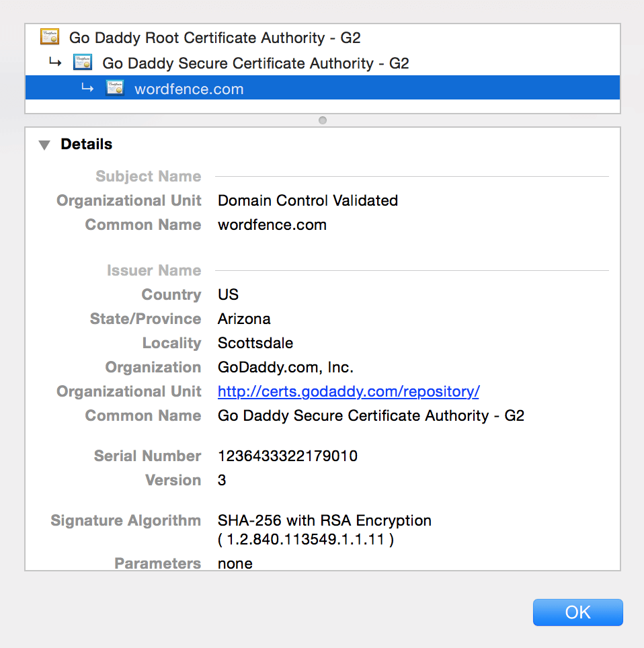644x648 pixels.
Task: Click the arrow glyph before wordfence.com
Action: click(x=87, y=87)
